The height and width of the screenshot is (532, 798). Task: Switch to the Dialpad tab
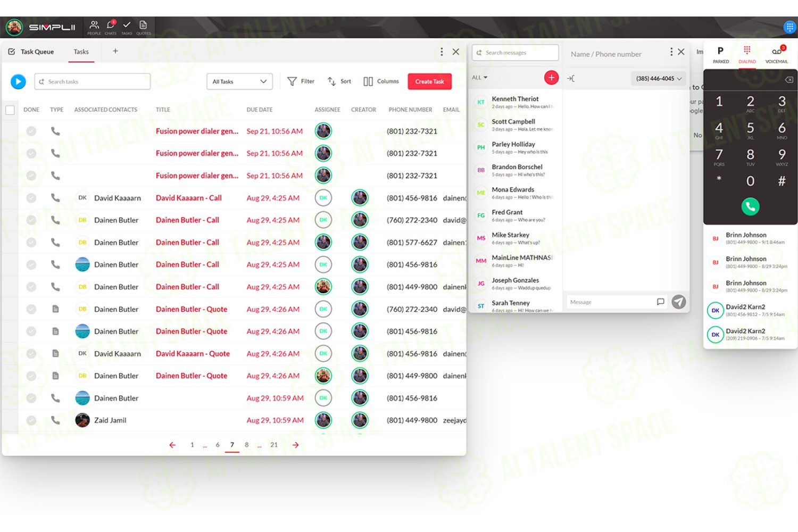[747, 54]
